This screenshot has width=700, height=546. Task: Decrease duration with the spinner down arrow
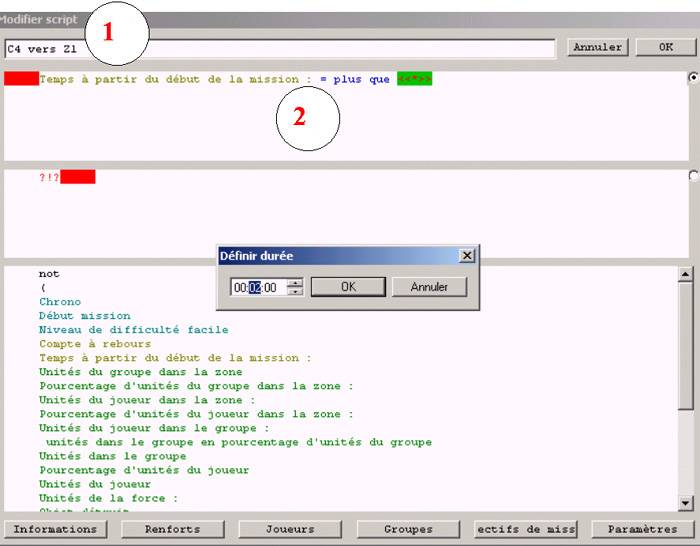pyautogui.click(x=295, y=292)
